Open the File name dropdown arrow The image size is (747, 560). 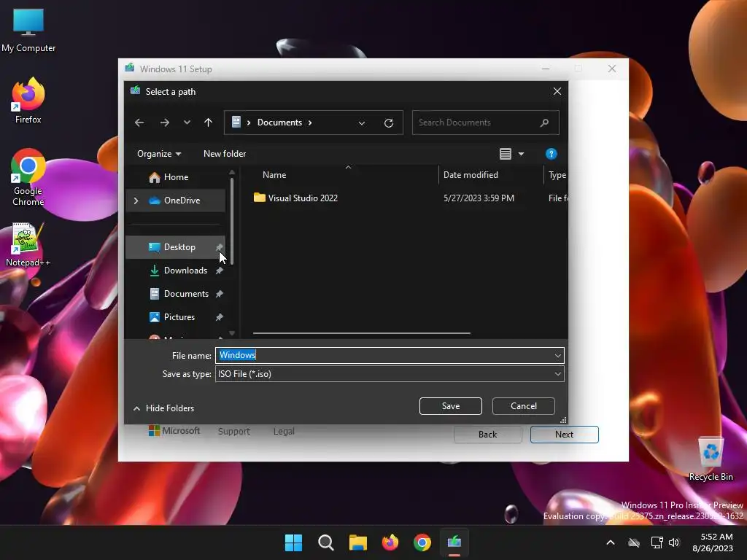pyautogui.click(x=558, y=355)
